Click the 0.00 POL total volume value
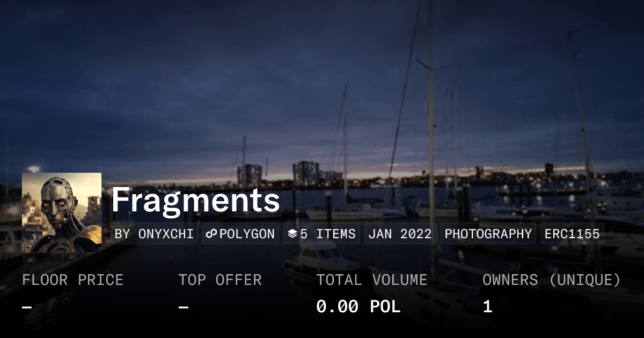The image size is (644, 338). (x=358, y=306)
